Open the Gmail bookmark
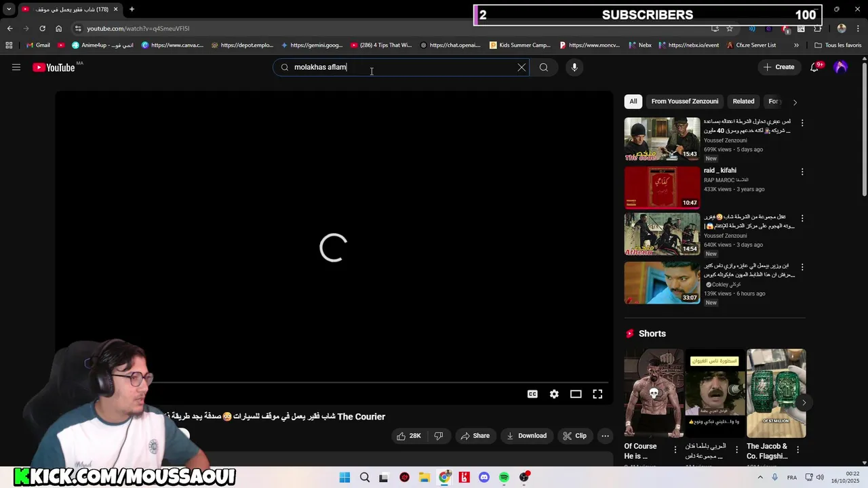868x488 pixels. pos(38,45)
